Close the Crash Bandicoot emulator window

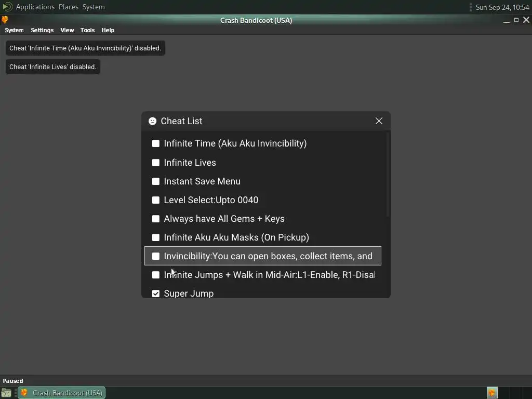click(526, 20)
